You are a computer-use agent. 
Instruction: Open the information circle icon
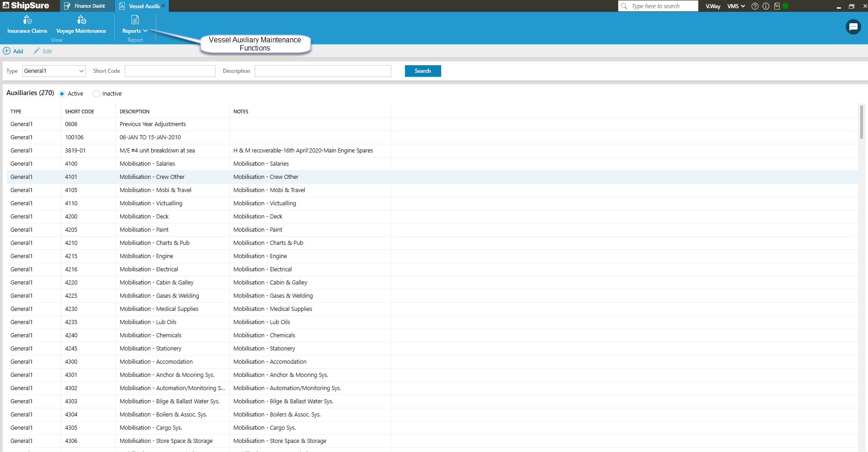tap(766, 6)
